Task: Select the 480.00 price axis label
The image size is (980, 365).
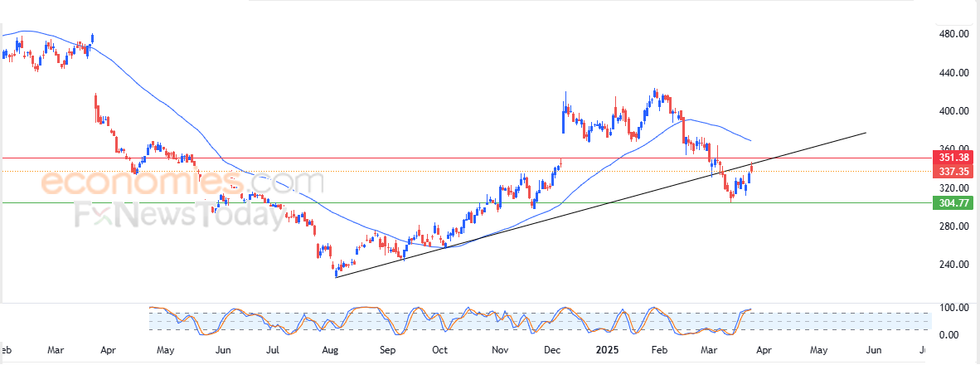Action: 954,34
